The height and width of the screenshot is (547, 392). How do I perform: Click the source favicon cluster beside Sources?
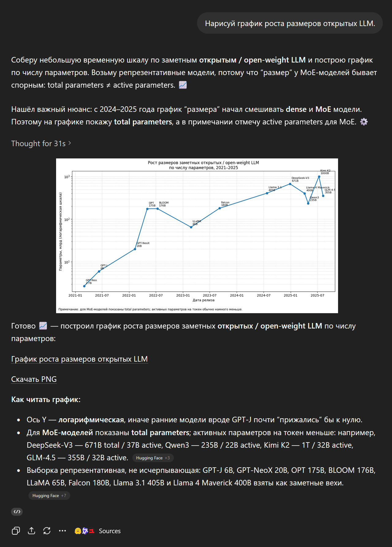84,531
